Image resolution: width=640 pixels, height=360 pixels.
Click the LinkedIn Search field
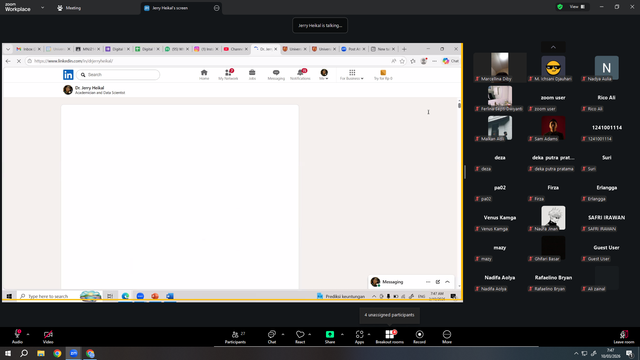pyautogui.click(x=118, y=75)
